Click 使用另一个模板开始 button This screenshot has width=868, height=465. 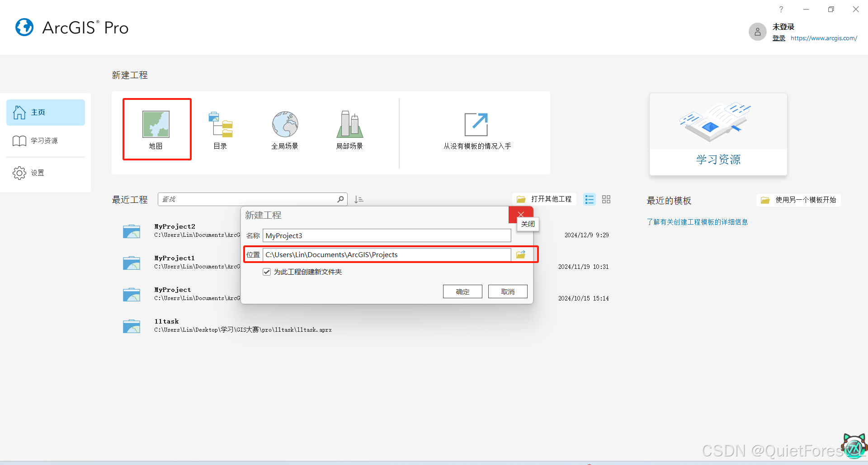(798, 200)
